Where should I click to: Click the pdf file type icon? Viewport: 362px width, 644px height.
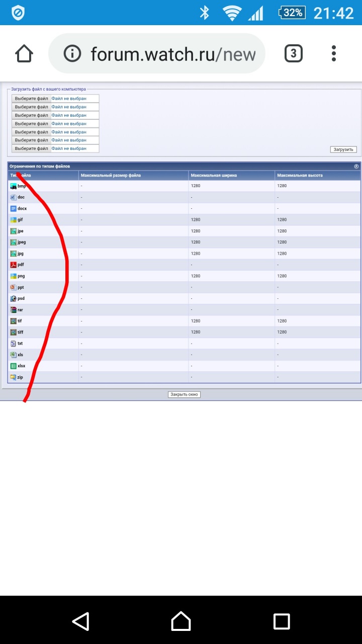pyautogui.click(x=14, y=265)
